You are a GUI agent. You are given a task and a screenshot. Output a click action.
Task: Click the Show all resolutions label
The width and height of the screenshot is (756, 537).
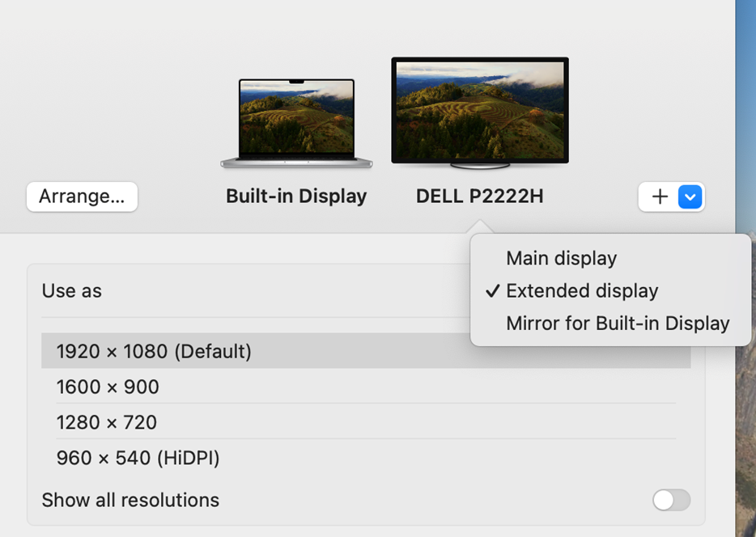pyautogui.click(x=130, y=501)
